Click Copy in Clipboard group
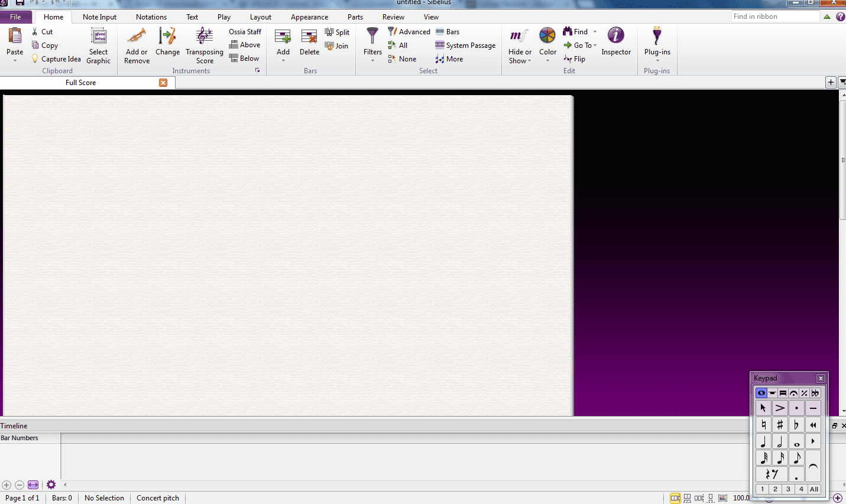The height and width of the screenshot is (504, 846). click(45, 45)
